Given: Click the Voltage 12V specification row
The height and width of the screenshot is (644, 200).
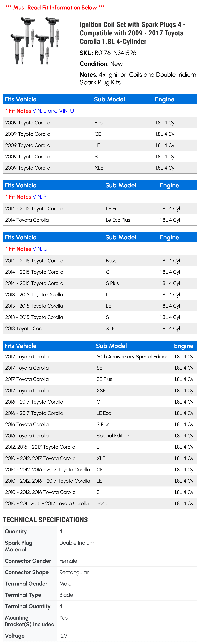Looking at the screenshot, I should [100, 636].
